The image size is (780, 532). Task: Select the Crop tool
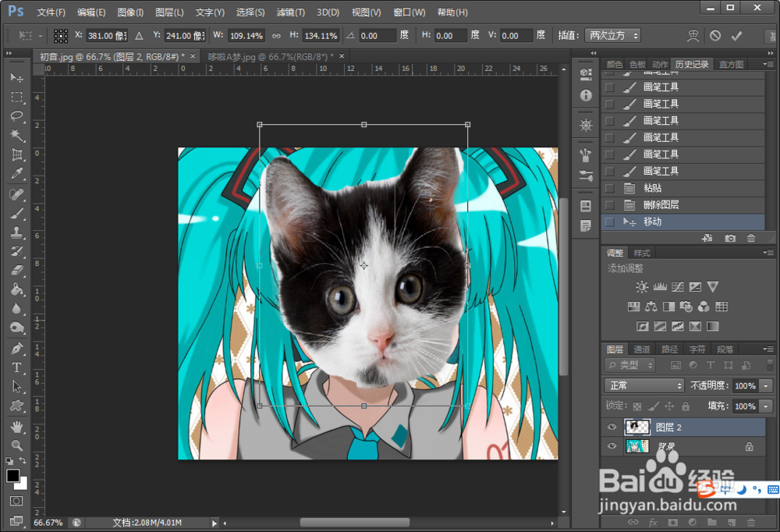point(17,154)
